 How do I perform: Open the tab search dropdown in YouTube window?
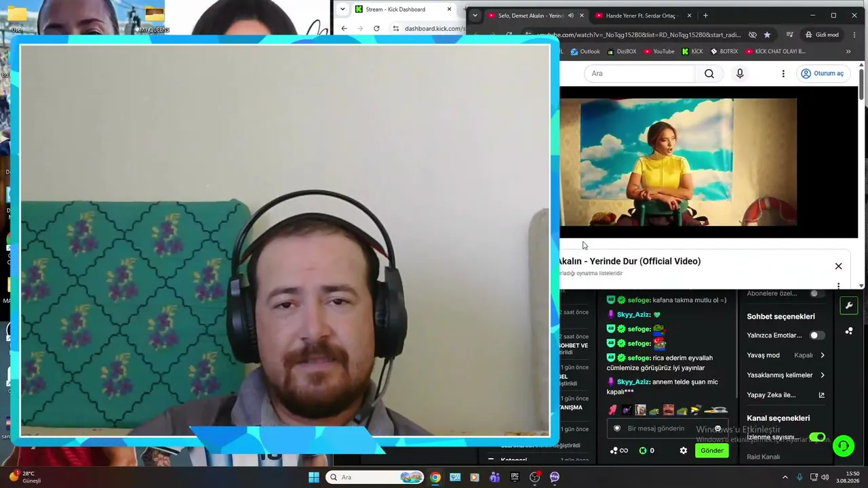[x=475, y=16]
